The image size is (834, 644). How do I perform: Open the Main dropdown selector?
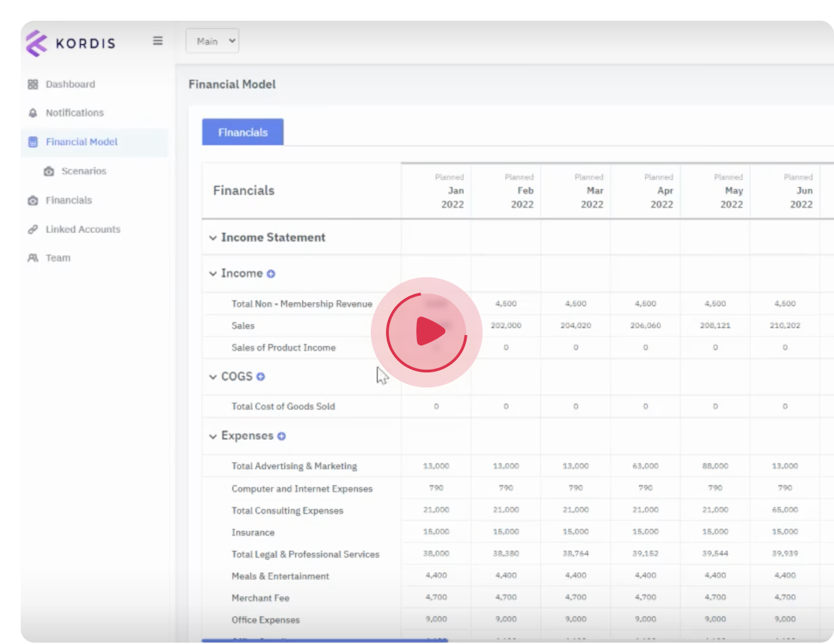212,41
